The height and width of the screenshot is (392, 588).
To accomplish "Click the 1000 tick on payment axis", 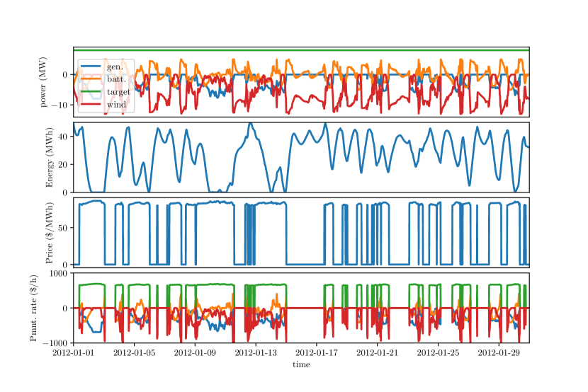I will 59,273.
